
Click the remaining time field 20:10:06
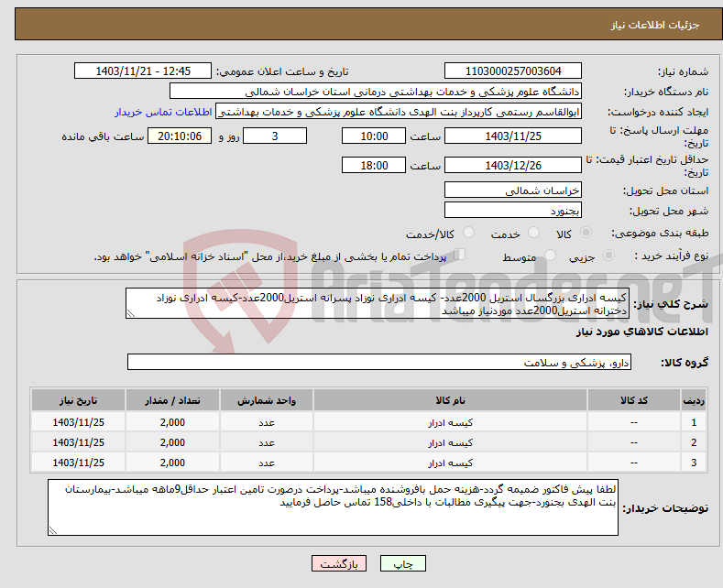click(180, 136)
